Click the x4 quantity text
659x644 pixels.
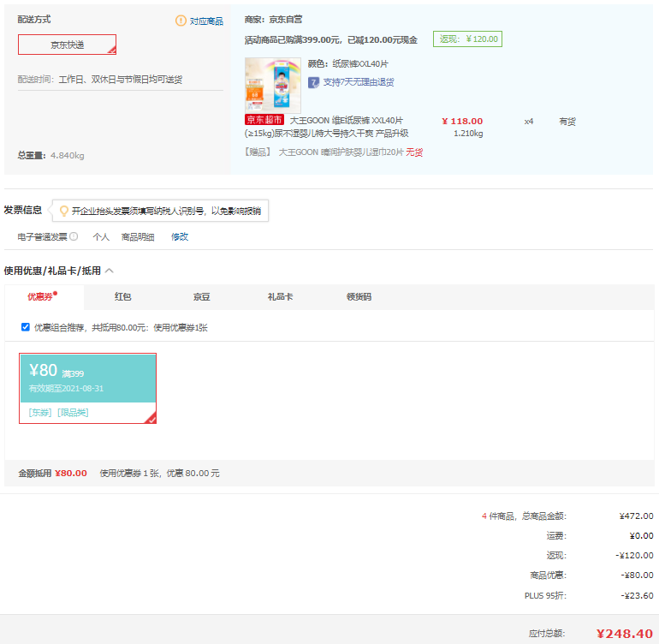(529, 122)
